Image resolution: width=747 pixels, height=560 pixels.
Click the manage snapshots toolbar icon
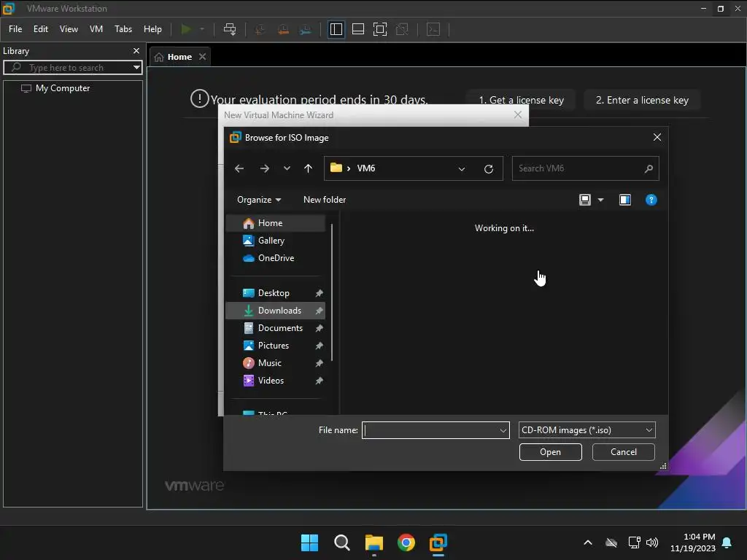point(306,29)
